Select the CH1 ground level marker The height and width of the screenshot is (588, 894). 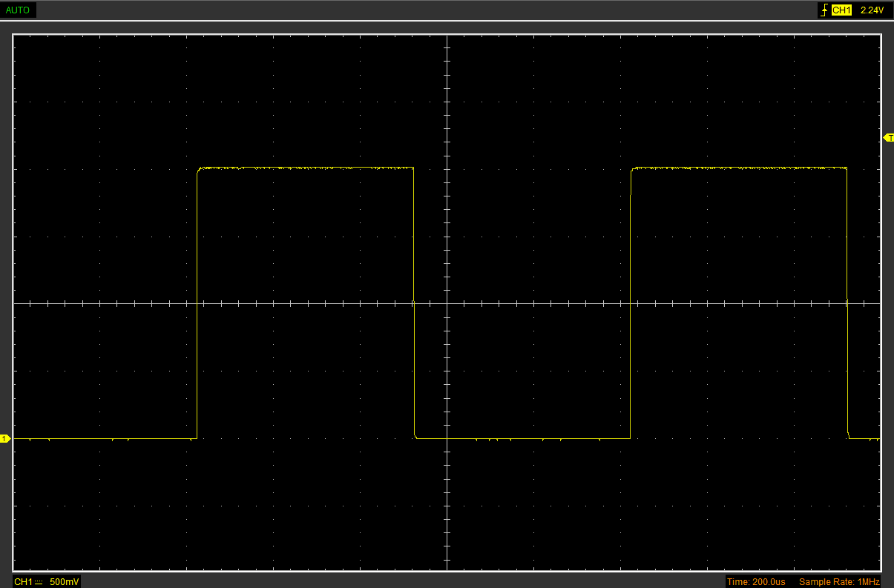coord(4,439)
